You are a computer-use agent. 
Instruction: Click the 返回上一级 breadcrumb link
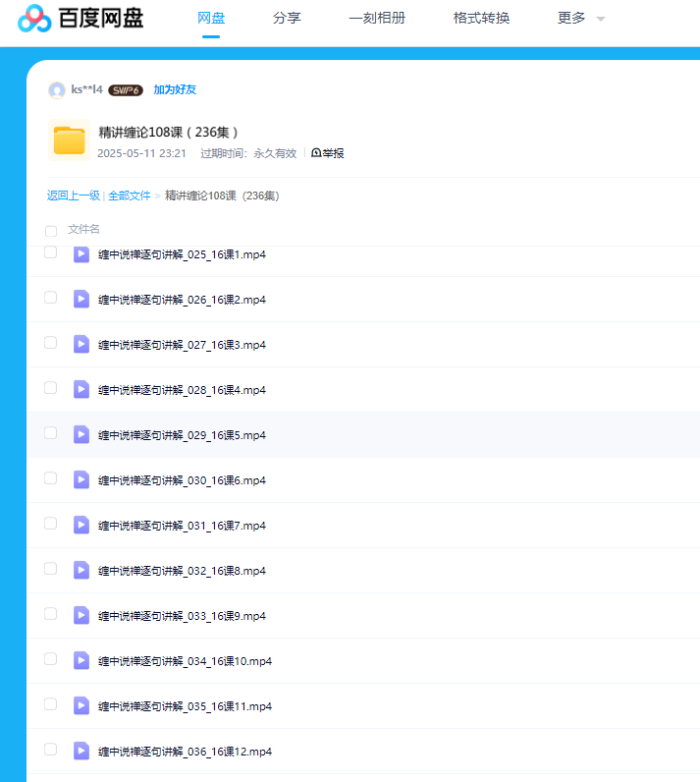pyautogui.click(x=74, y=195)
